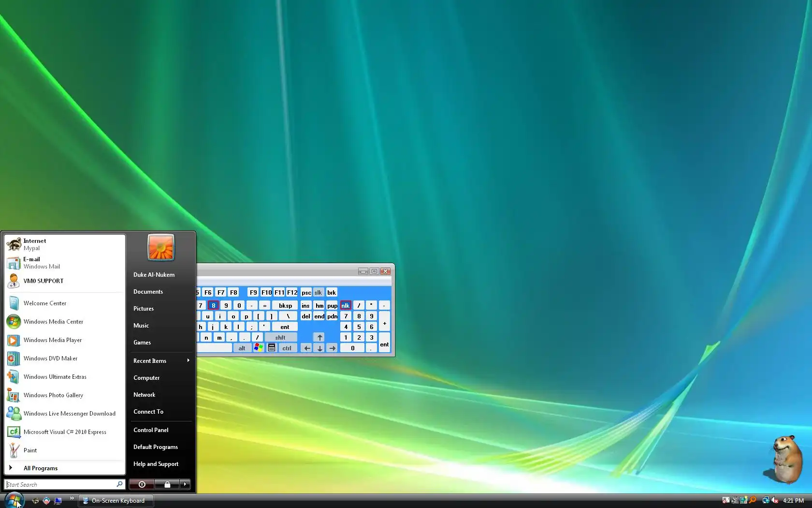This screenshot has width=812, height=508.
Task: Click the menu key on On-Screen Keyboard
Action: 272,348
